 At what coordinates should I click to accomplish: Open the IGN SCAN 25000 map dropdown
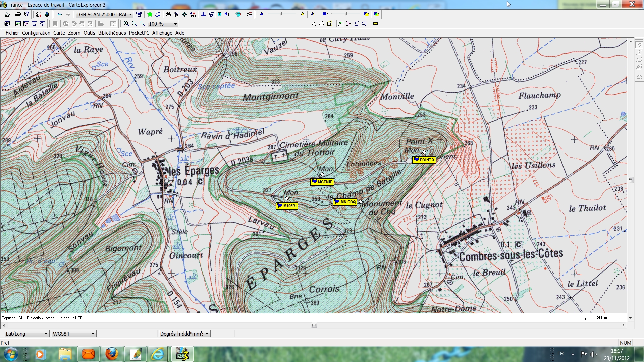pyautogui.click(x=130, y=14)
